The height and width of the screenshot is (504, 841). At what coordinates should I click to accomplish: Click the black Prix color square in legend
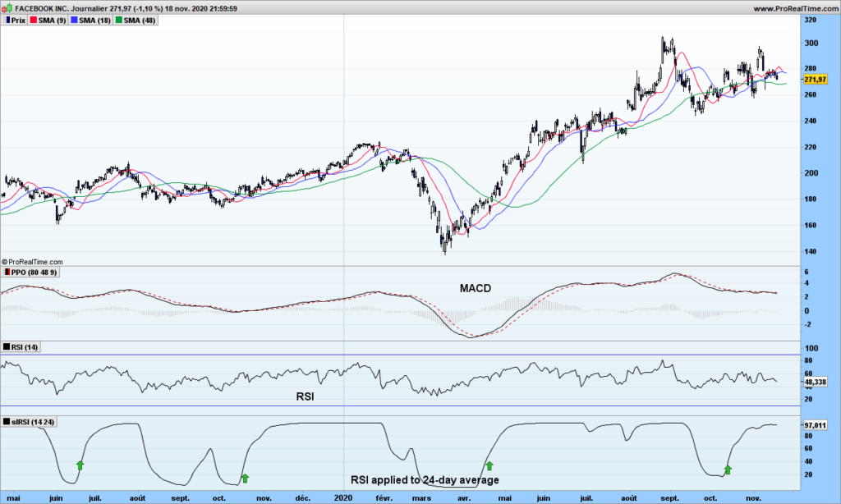coord(7,21)
